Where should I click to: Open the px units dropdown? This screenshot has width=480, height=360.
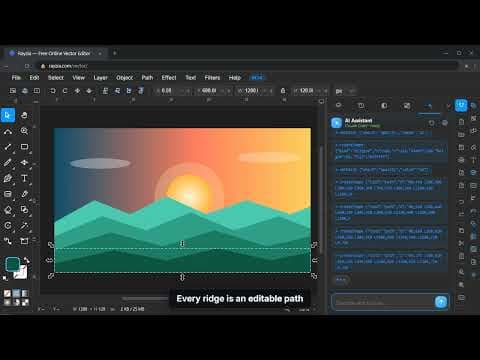345,91
